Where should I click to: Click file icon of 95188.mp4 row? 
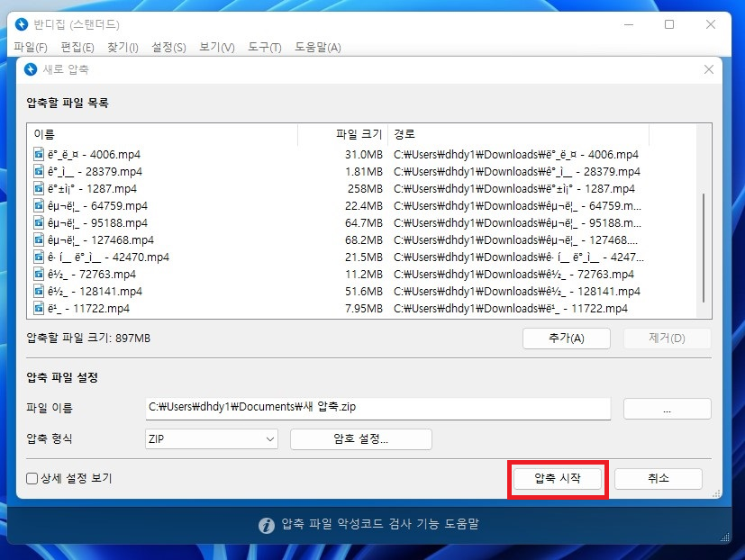39,222
